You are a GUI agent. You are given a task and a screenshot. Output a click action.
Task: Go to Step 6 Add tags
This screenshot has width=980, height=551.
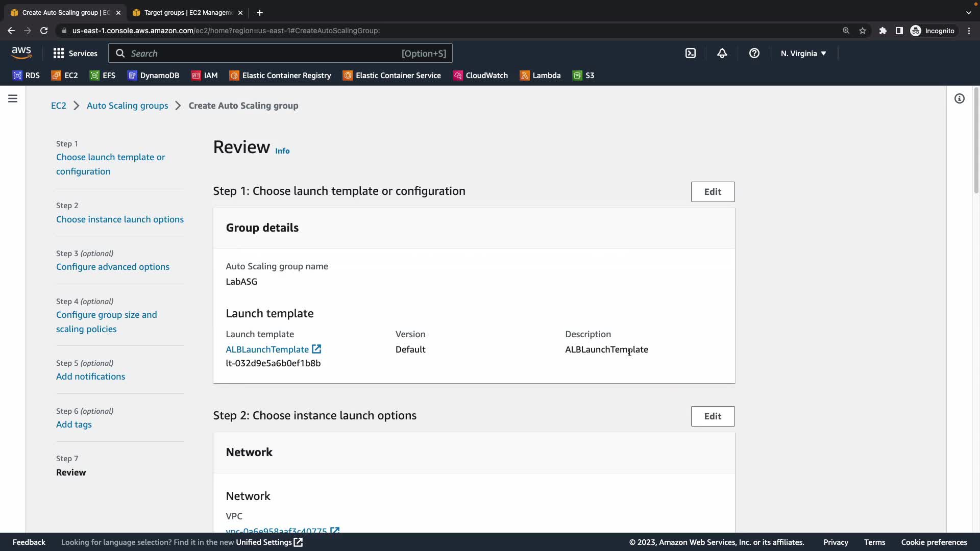coord(74,424)
